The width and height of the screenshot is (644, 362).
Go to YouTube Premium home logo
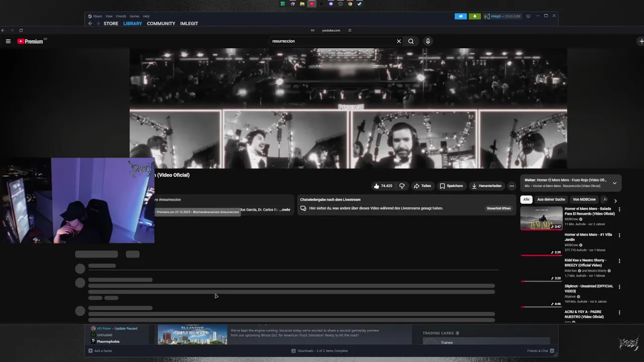tap(31, 41)
